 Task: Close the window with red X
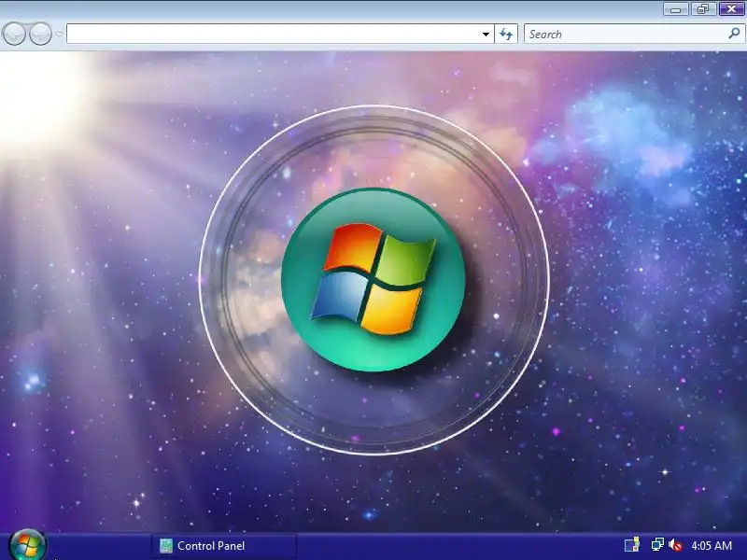(x=731, y=9)
